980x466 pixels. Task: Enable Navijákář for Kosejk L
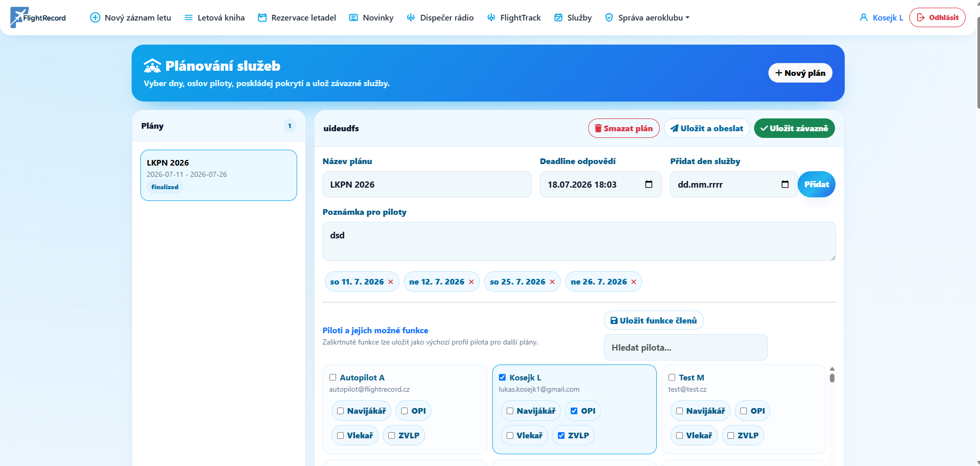tap(510, 411)
